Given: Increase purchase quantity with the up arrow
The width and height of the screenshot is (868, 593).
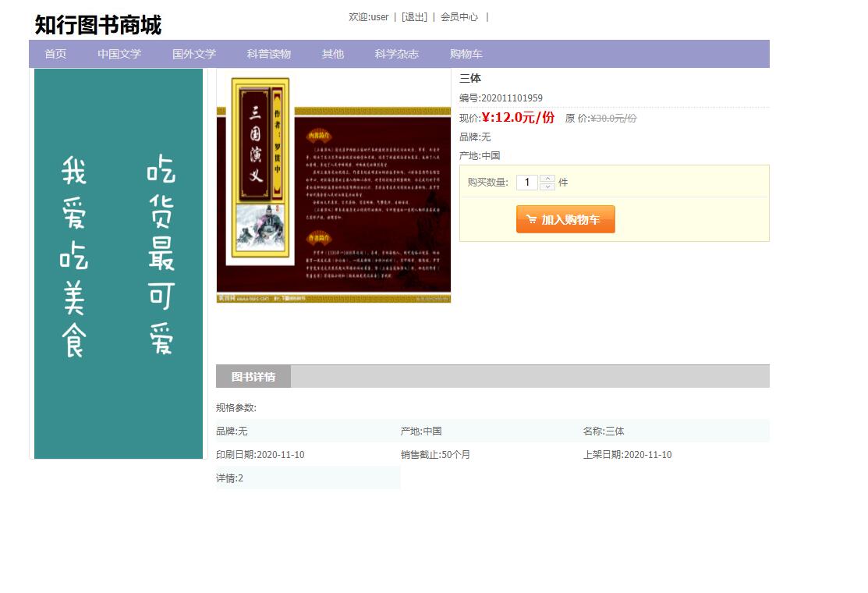Looking at the screenshot, I should coord(546,178).
